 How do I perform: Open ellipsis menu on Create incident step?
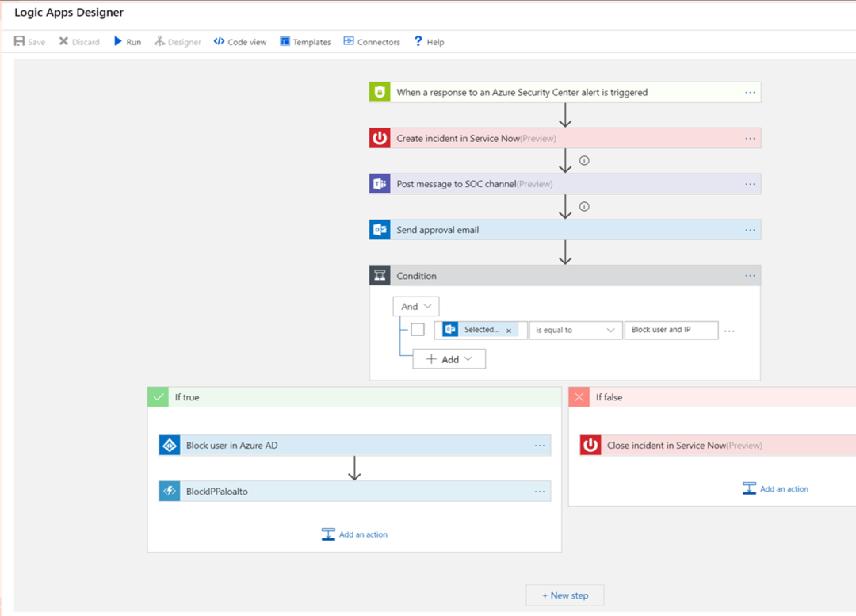point(750,138)
